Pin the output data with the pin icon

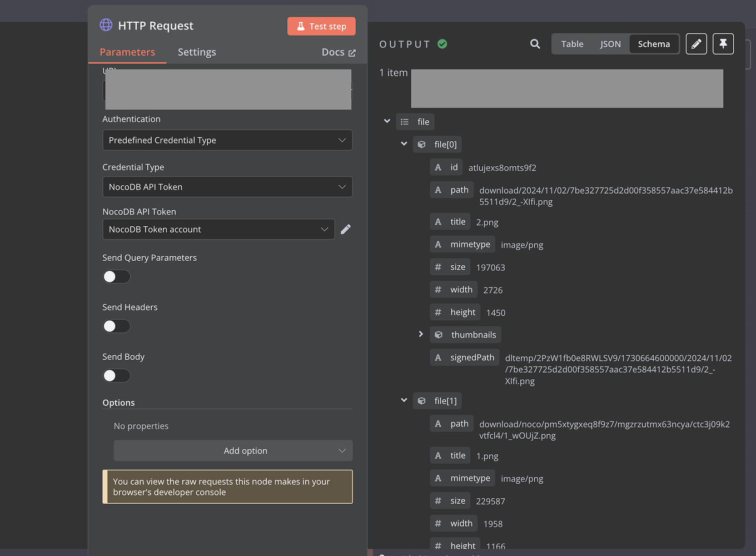pyautogui.click(x=723, y=43)
